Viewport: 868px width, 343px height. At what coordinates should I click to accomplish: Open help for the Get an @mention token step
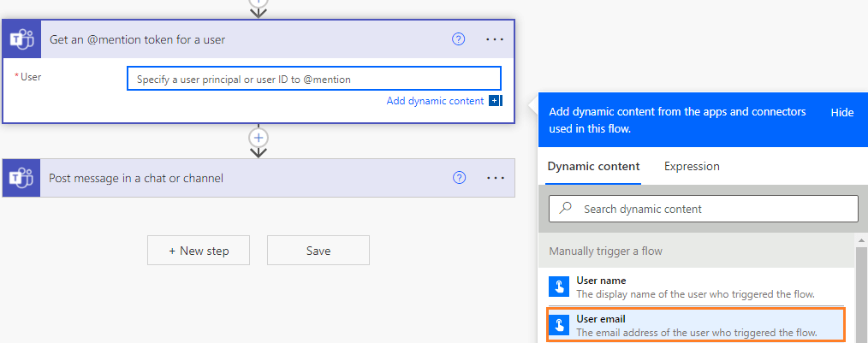pos(458,39)
